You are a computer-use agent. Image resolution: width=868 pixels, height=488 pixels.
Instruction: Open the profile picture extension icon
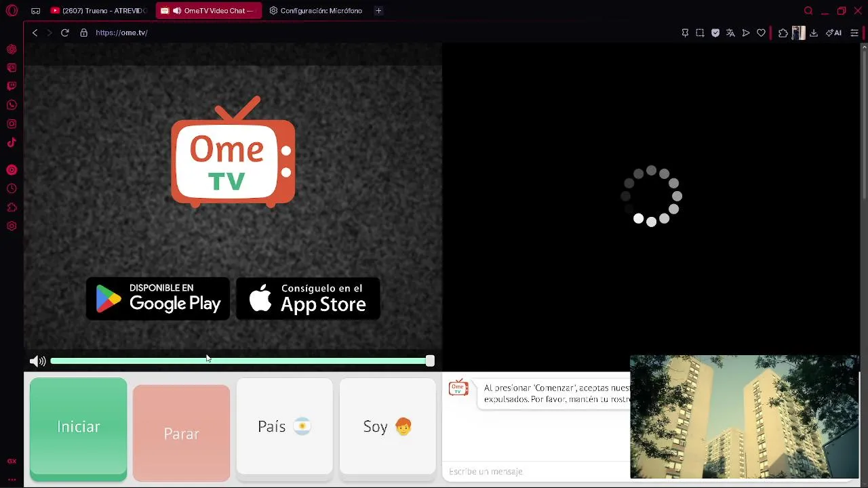click(x=798, y=33)
